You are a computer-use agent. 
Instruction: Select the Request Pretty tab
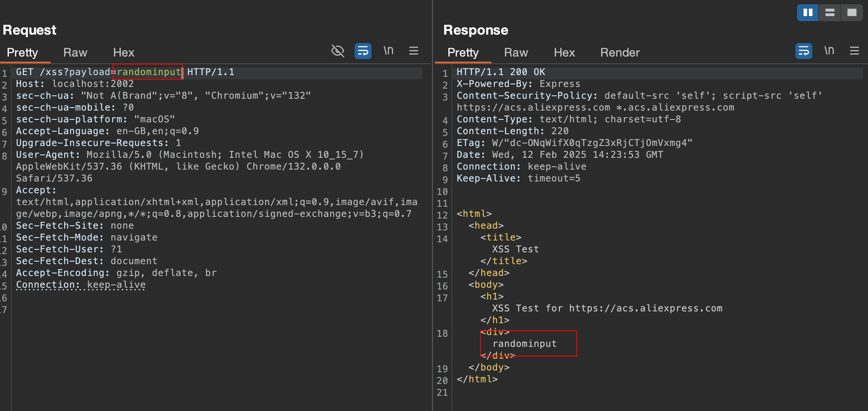point(22,53)
